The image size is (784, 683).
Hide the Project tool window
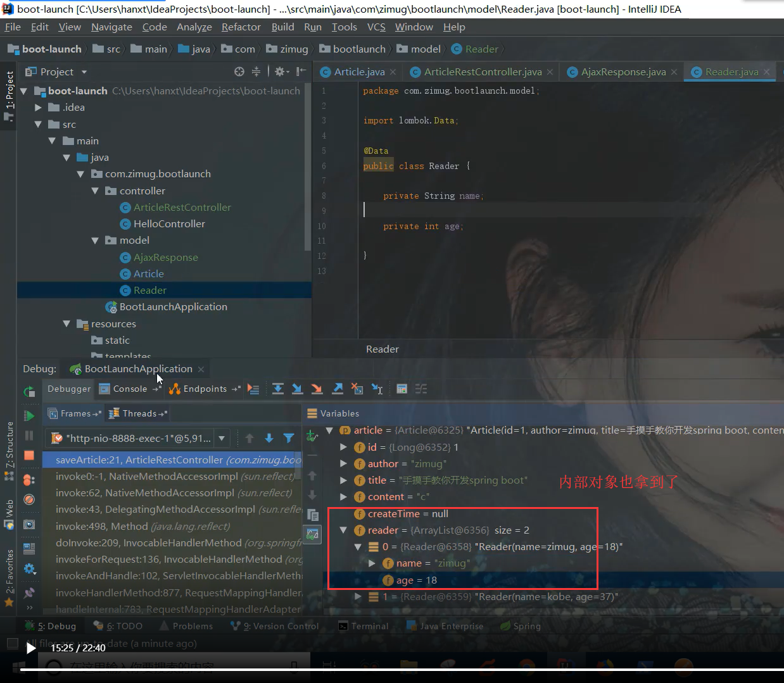[301, 72]
